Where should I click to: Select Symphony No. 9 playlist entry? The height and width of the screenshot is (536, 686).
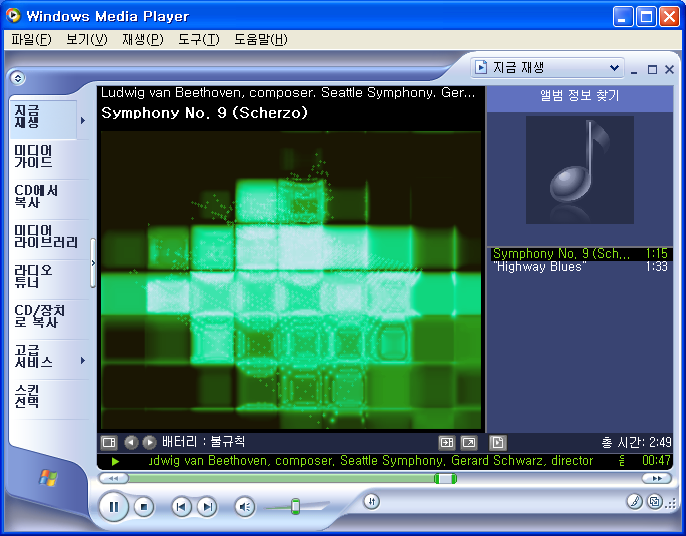tap(580, 254)
